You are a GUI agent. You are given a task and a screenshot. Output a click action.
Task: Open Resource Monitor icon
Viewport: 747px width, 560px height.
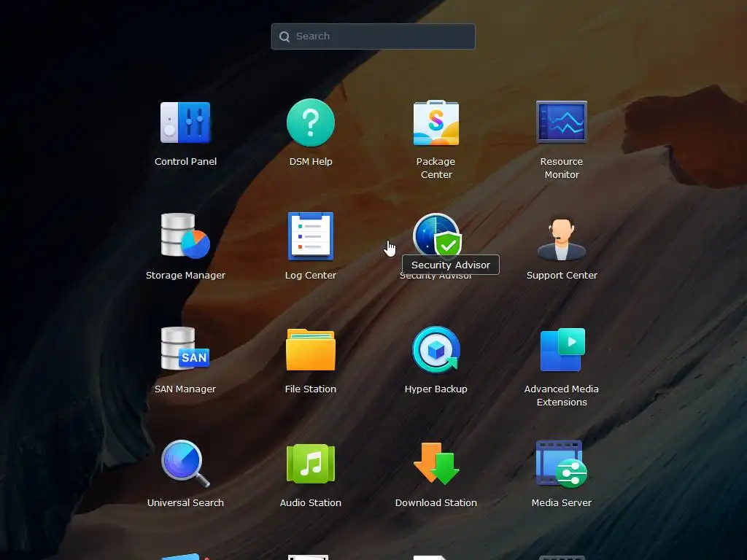pos(562,122)
